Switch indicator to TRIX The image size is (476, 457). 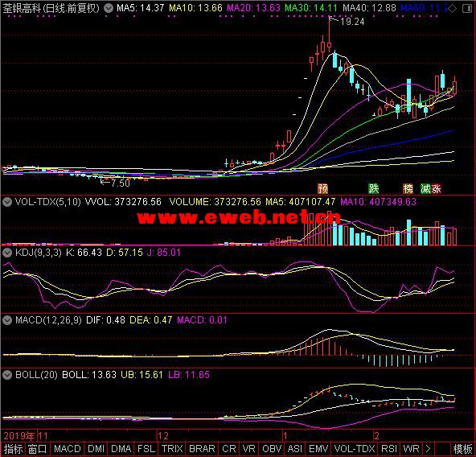click(x=172, y=449)
